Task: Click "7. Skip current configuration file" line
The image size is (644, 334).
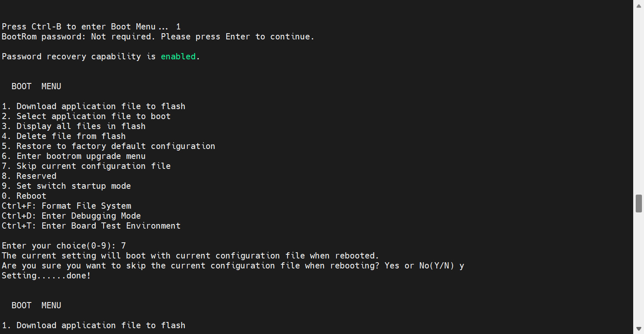Action: (86, 166)
